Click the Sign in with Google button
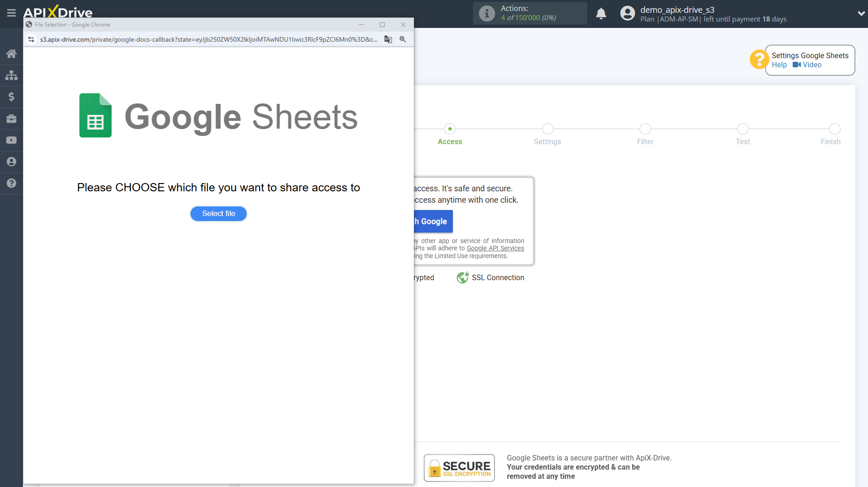 433,222
